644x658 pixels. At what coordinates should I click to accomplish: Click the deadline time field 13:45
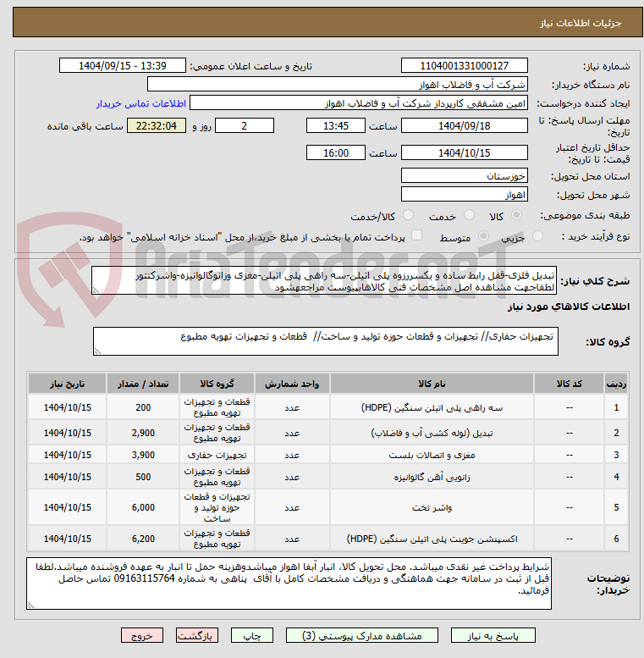(x=335, y=126)
